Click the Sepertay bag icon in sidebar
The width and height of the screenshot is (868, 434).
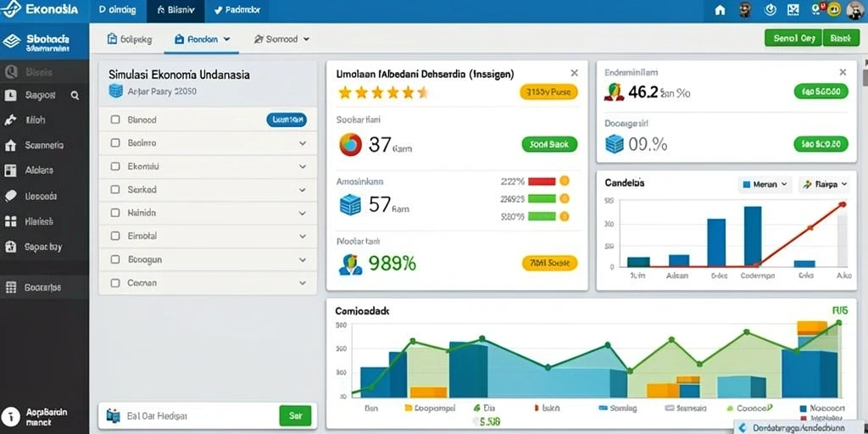(x=10, y=247)
